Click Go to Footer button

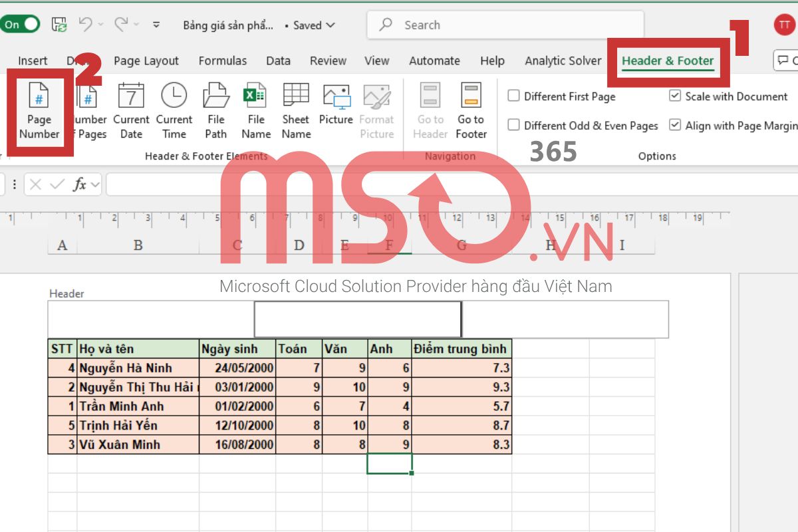pos(471,112)
